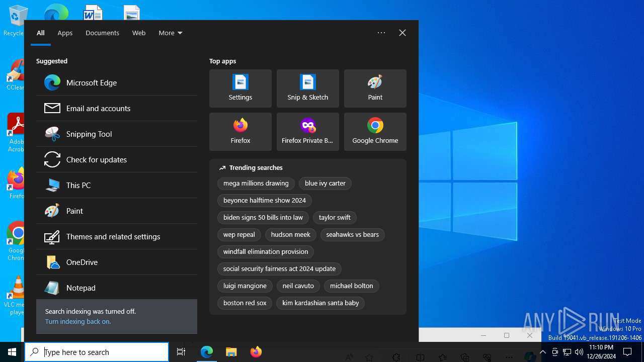Viewport: 644px width, 362px height.
Task: Open OneDrive from suggested list
Action: tap(117, 262)
